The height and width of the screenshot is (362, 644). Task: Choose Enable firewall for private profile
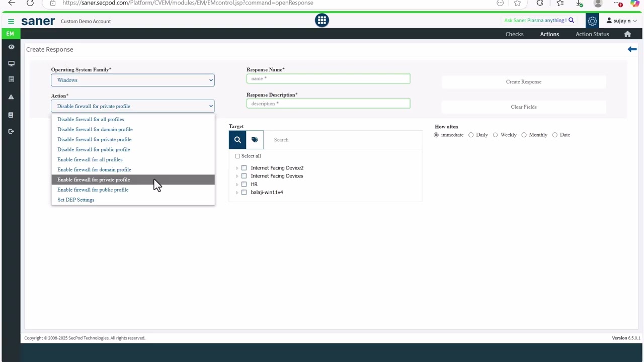coord(133,180)
